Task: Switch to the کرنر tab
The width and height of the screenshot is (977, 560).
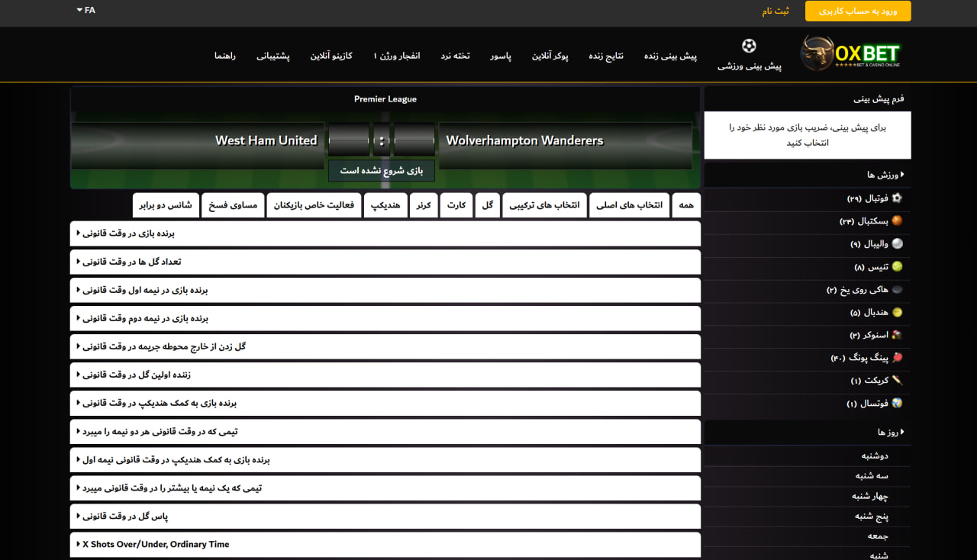Action: tap(424, 204)
